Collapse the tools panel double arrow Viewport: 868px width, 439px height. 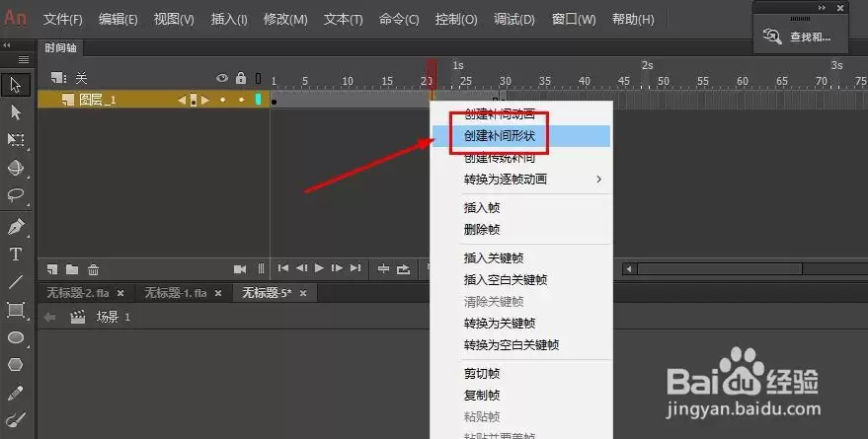pos(7,45)
